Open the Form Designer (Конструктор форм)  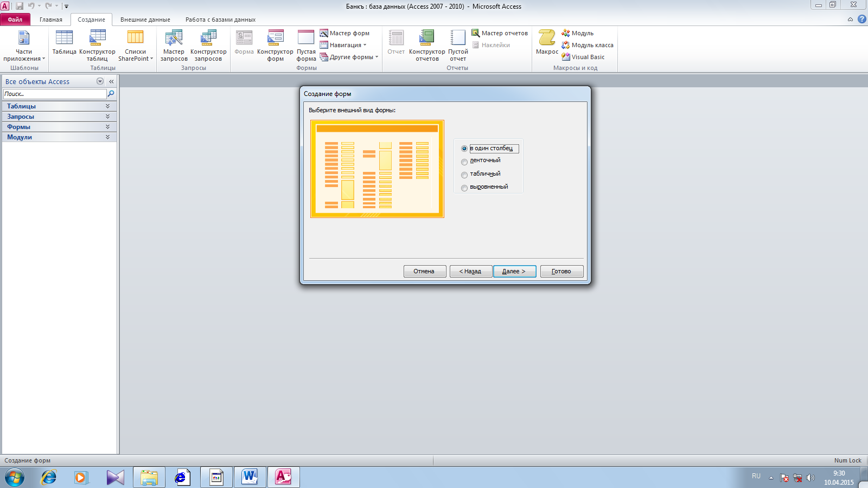coord(275,46)
